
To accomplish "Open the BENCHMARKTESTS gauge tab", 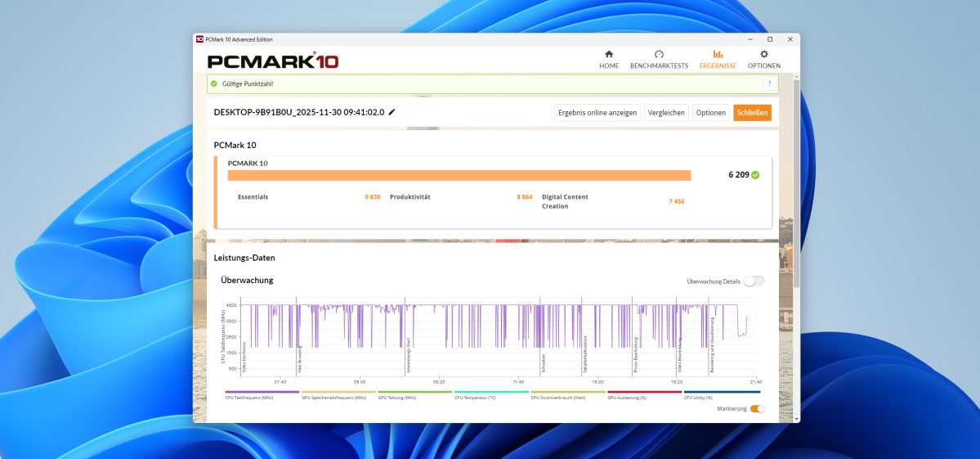I will [x=659, y=59].
